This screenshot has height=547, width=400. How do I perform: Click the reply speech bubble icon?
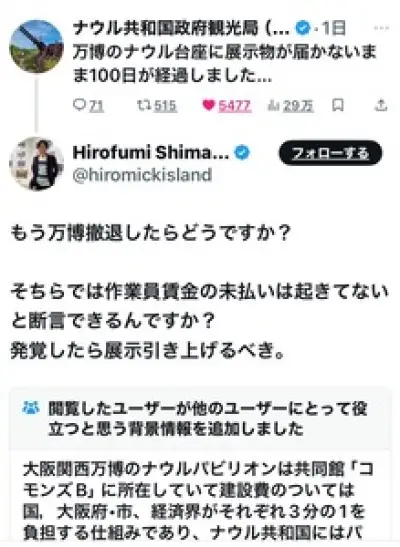(79, 105)
